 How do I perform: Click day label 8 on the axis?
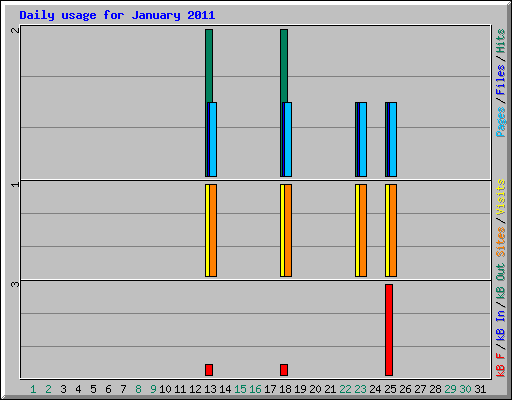pos(138,389)
